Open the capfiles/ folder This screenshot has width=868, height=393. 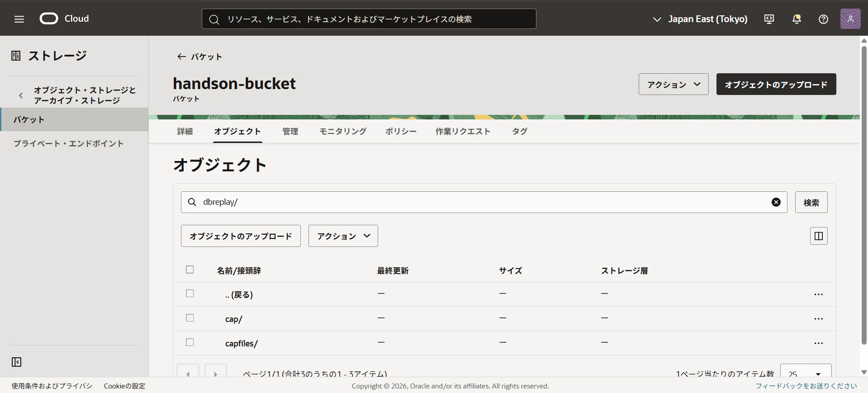[x=242, y=343]
